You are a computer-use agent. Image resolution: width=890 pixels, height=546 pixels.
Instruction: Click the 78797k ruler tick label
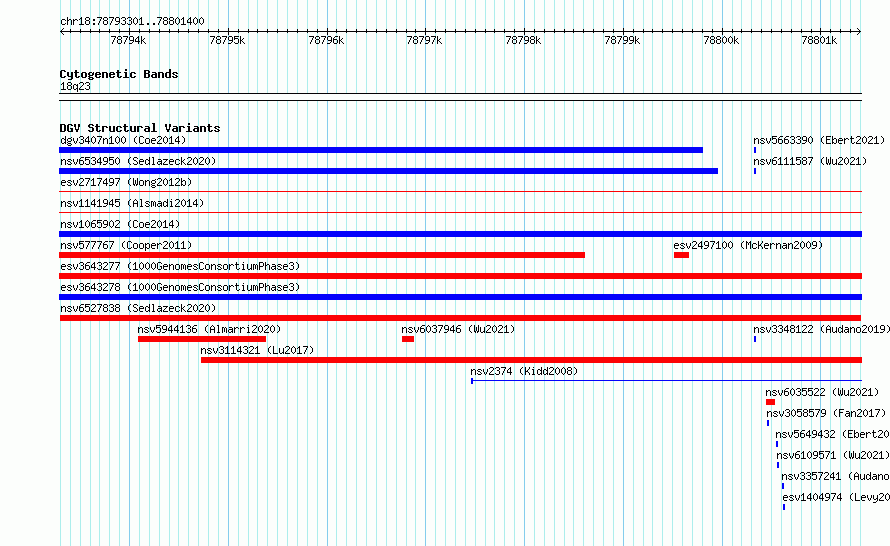[x=424, y=40]
